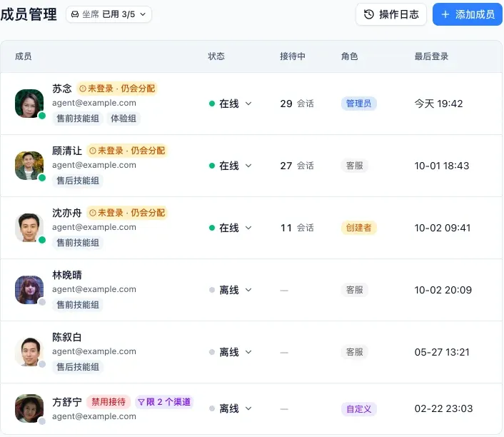Click the 成员管理 page title
Screen dimensions: 504x437
(29, 14)
